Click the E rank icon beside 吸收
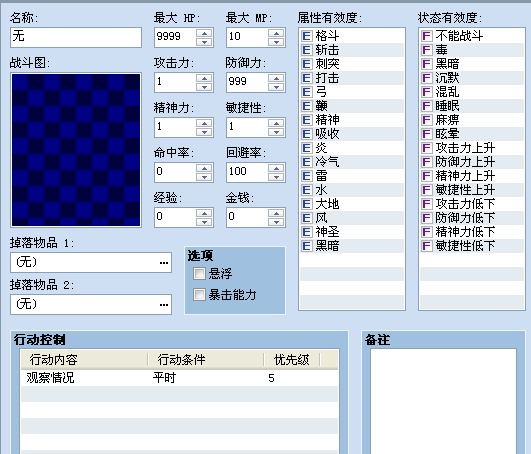 306,134
